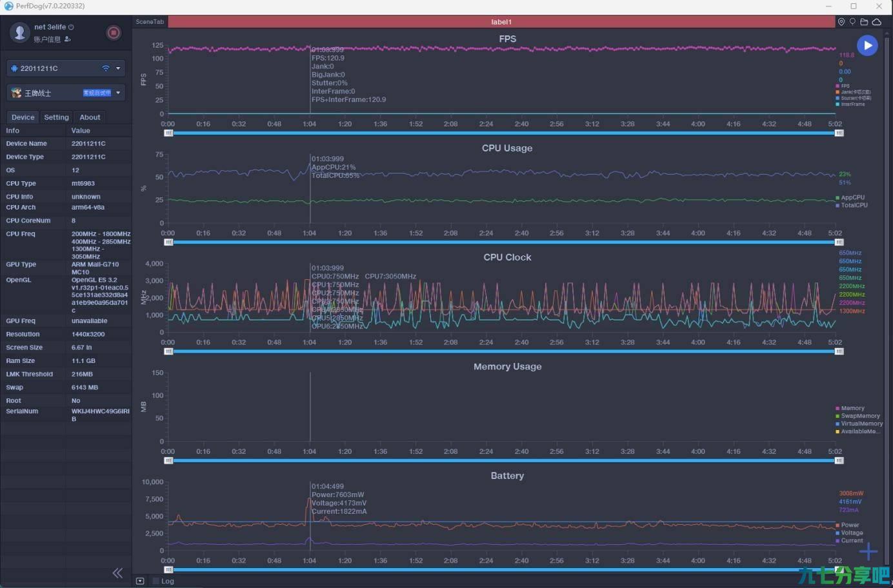Click the CPU Clock chart title
The width and height of the screenshot is (893, 588).
(x=507, y=257)
